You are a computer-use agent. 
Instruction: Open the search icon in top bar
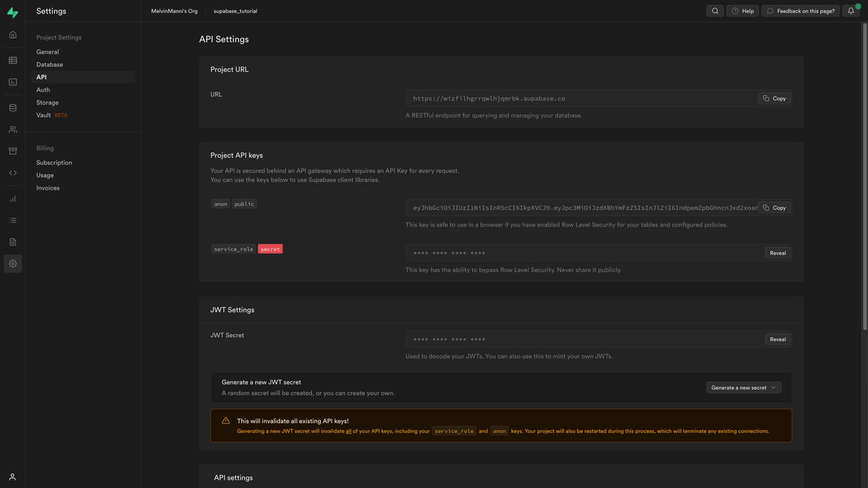(x=715, y=11)
